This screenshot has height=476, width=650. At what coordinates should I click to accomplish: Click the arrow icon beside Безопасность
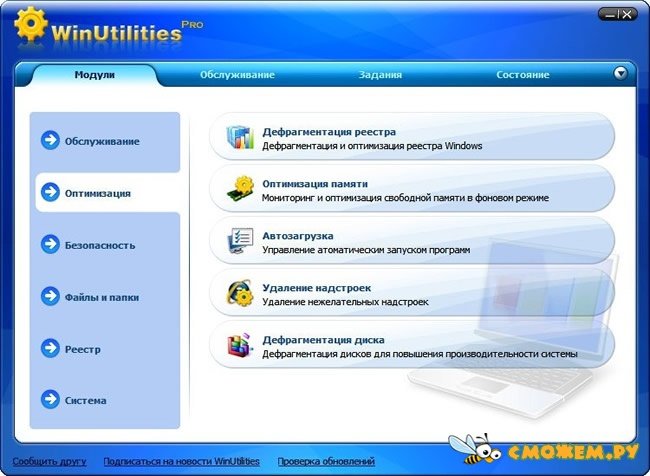click(50, 244)
